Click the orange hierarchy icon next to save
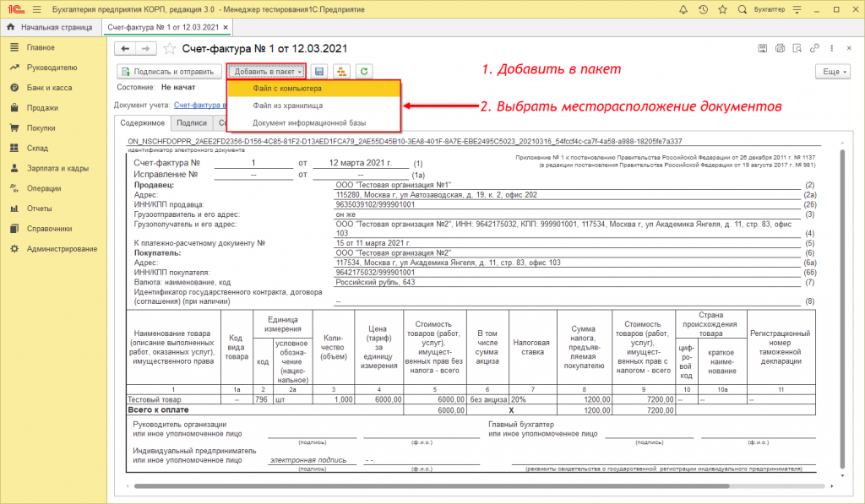Screen dimensions: 865x504 point(340,71)
